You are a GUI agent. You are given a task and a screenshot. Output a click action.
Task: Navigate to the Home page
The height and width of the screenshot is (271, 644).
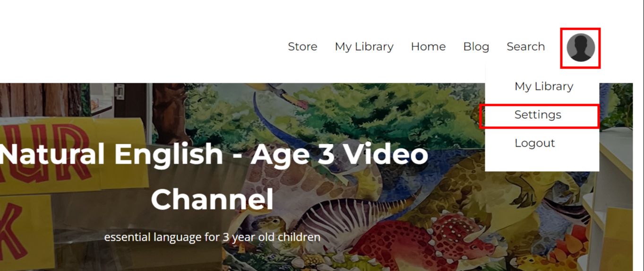point(428,46)
